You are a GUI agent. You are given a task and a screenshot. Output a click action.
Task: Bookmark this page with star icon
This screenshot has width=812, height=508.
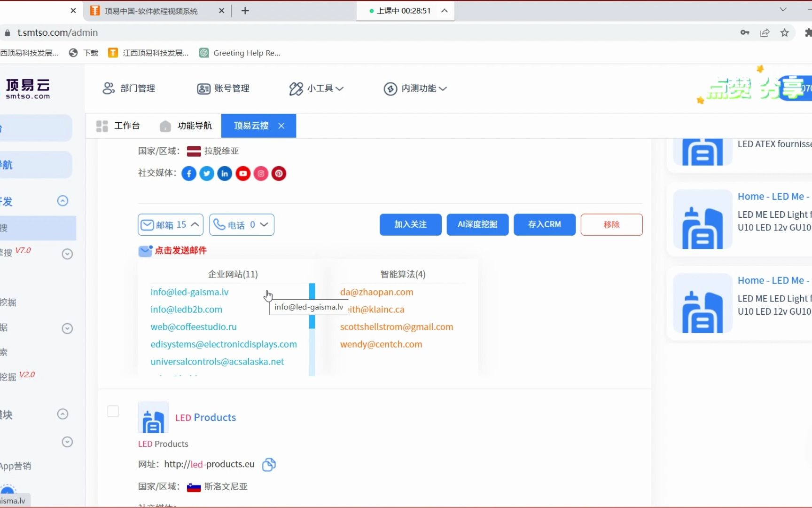click(785, 32)
